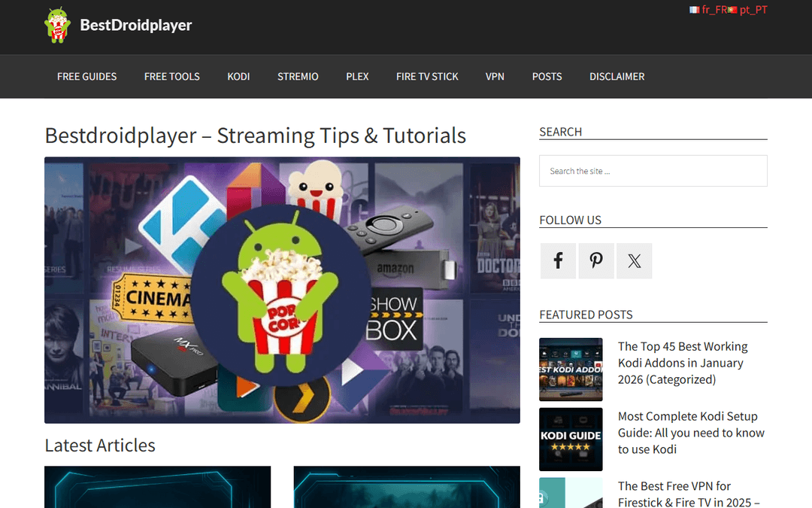The height and width of the screenshot is (508, 812).
Task: Open the FREE GUIDES menu
Action: coord(87,77)
